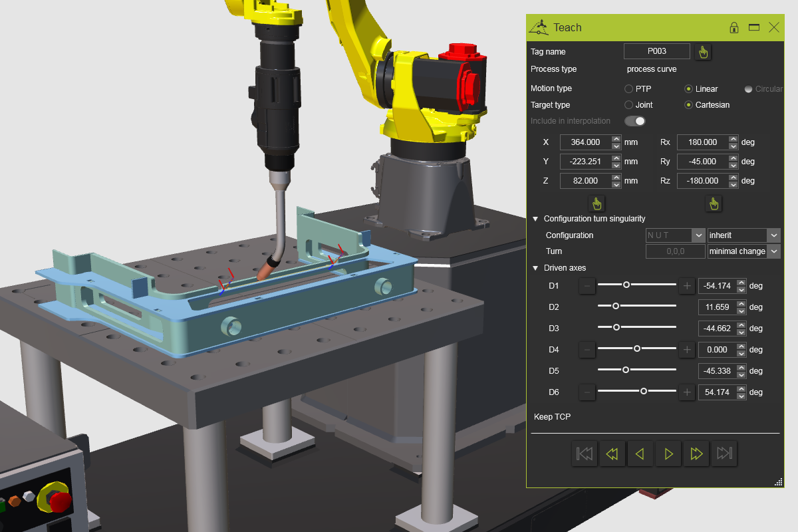Click the plus button for axis D1
This screenshot has width=798, height=532.
pyautogui.click(x=687, y=286)
